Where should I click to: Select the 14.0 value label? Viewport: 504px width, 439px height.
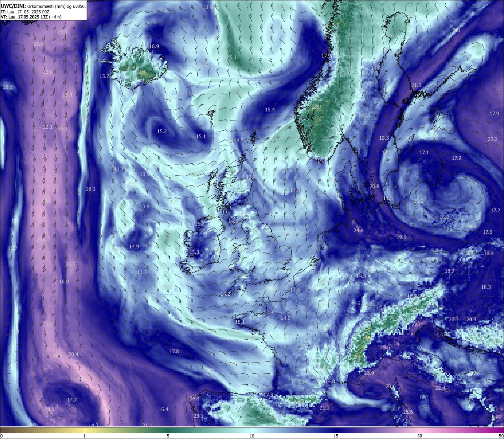click(x=285, y=318)
